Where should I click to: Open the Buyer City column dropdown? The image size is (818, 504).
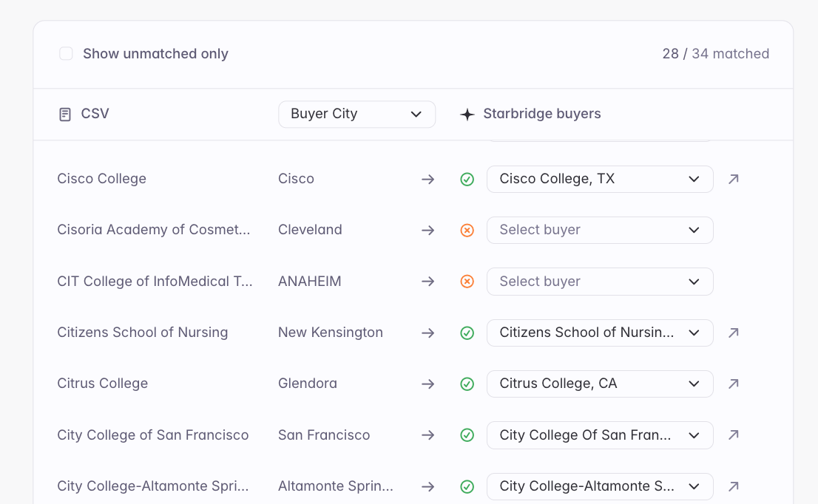[356, 114]
